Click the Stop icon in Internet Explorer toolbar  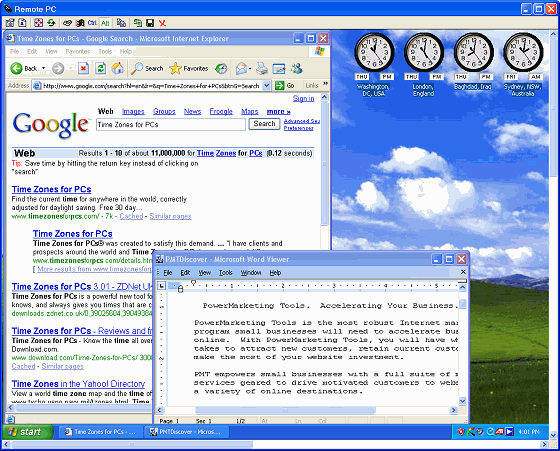click(84, 68)
